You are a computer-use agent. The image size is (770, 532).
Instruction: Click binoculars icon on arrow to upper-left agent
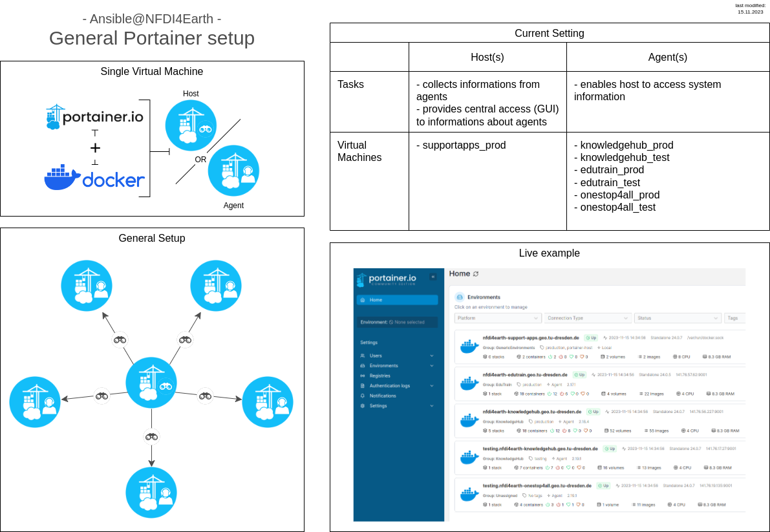click(x=120, y=339)
